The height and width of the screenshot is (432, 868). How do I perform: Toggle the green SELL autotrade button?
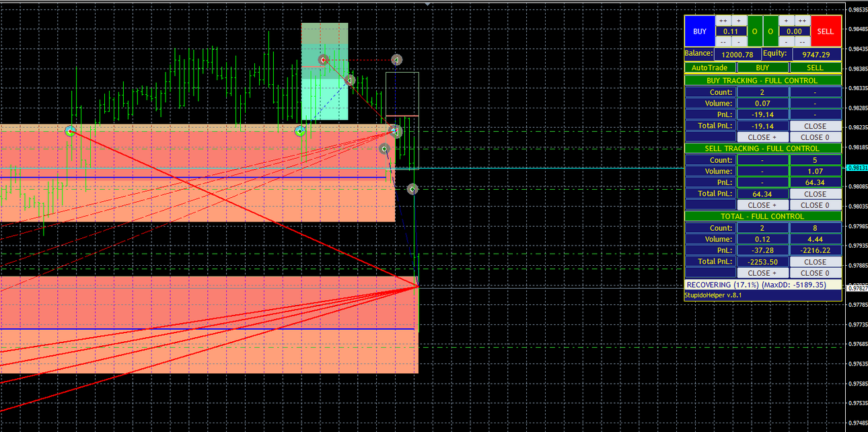coord(816,67)
